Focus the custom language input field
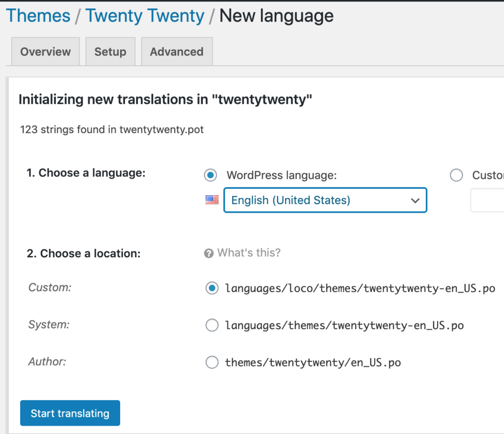Viewport: 504px width, 434px height. point(487,200)
